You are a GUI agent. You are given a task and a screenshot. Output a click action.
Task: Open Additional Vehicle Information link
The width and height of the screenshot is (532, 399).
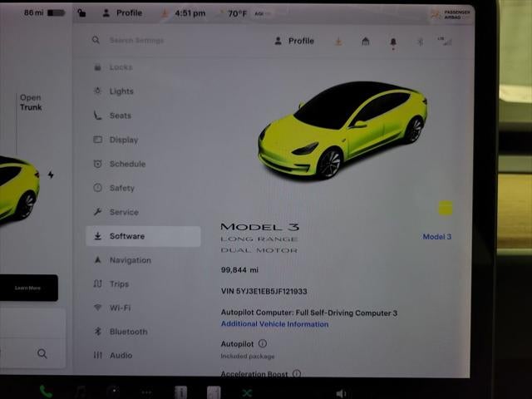(x=274, y=324)
